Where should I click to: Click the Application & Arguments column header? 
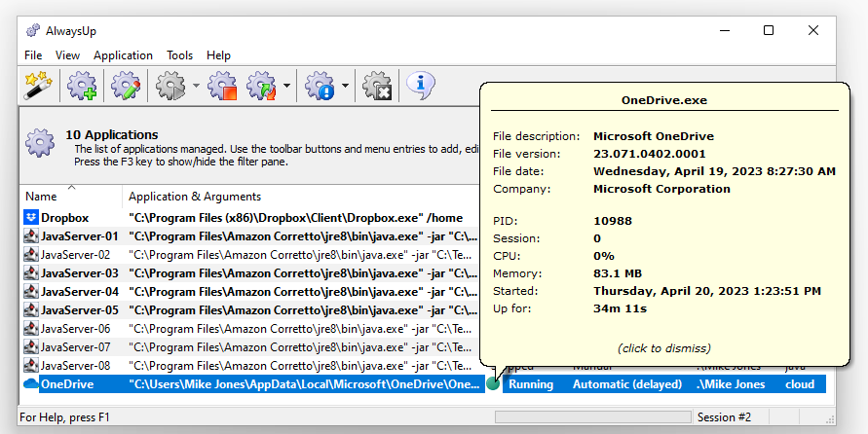click(195, 197)
